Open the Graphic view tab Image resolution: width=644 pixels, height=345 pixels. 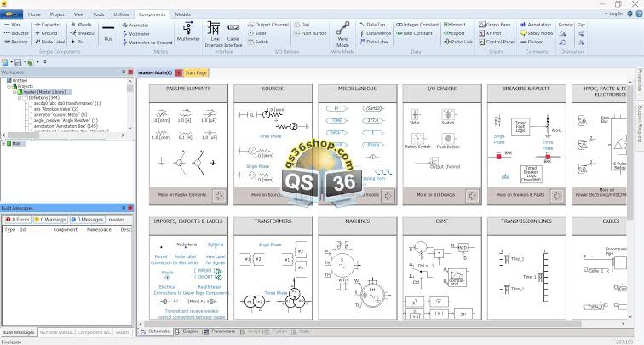(187, 331)
